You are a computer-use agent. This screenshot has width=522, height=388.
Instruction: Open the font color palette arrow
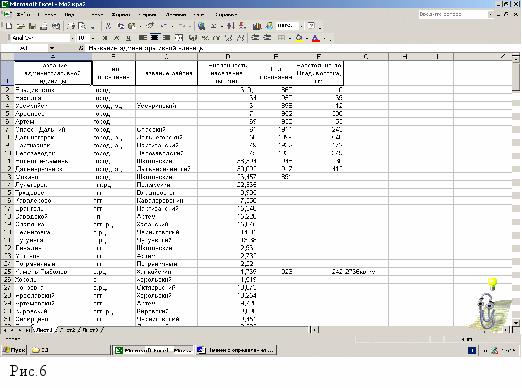pos(325,38)
